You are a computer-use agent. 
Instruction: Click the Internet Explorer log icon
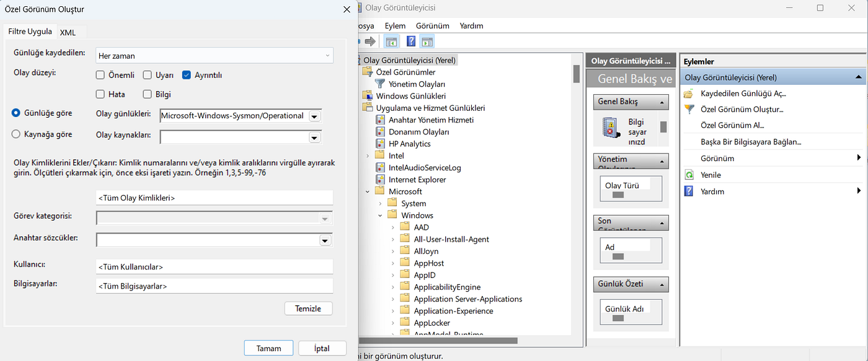click(x=380, y=180)
